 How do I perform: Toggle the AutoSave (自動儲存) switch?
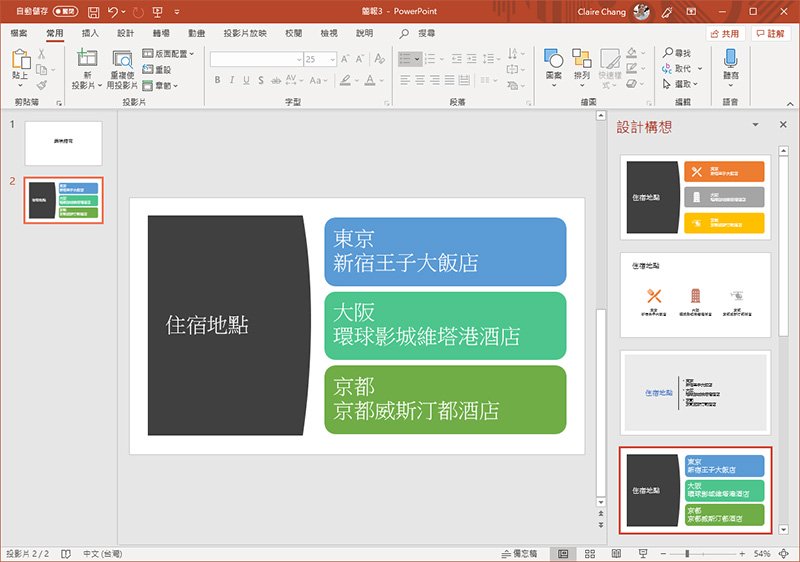point(65,13)
